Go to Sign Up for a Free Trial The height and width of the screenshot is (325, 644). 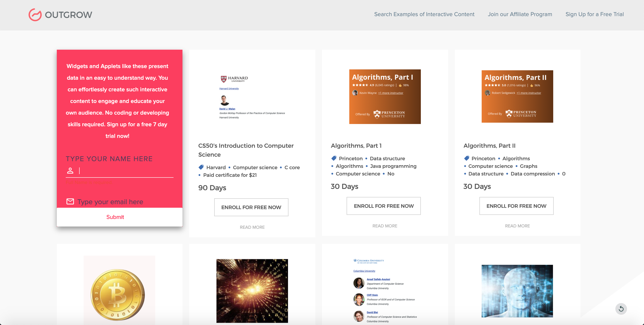tap(595, 14)
